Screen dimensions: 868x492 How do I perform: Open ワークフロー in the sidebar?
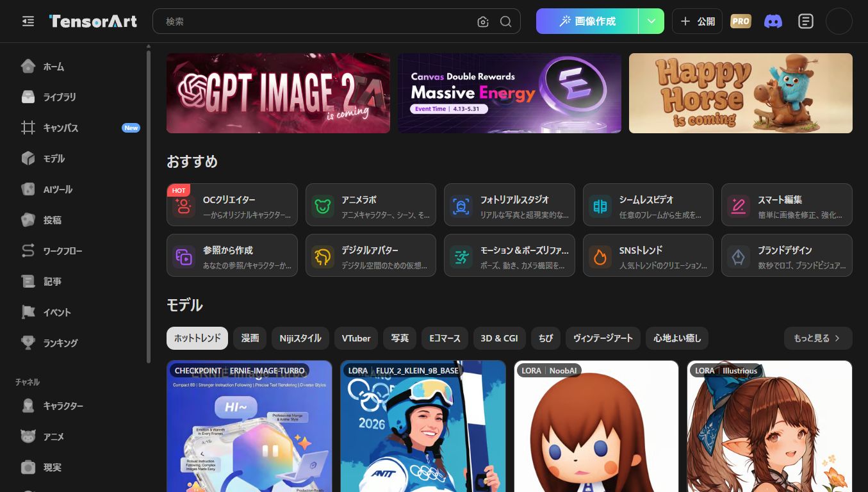(80, 251)
